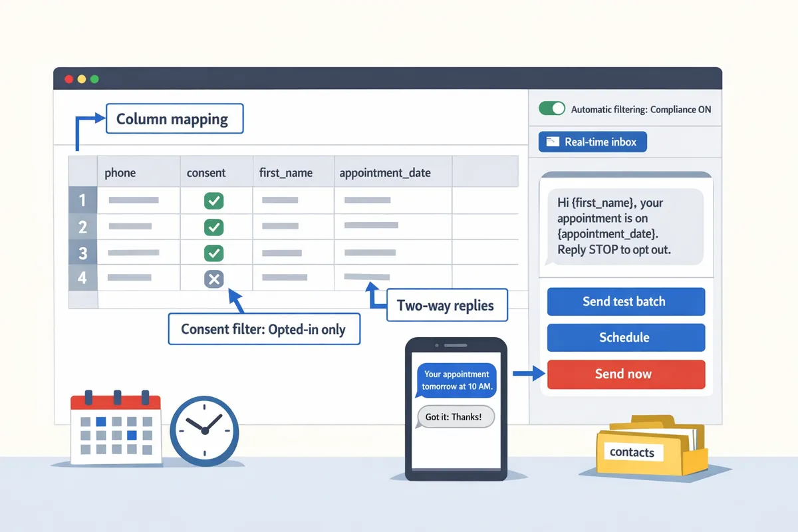Click the Consent filter: Opted-in only label
Image resolution: width=798 pixels, height=532 pixels.
264,329
